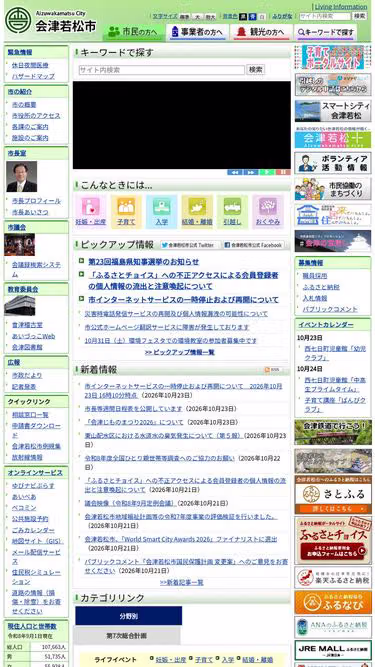Click the mayor's portrait photo
Viewport: 375px width, 667px height.
[x=21, y=177]
